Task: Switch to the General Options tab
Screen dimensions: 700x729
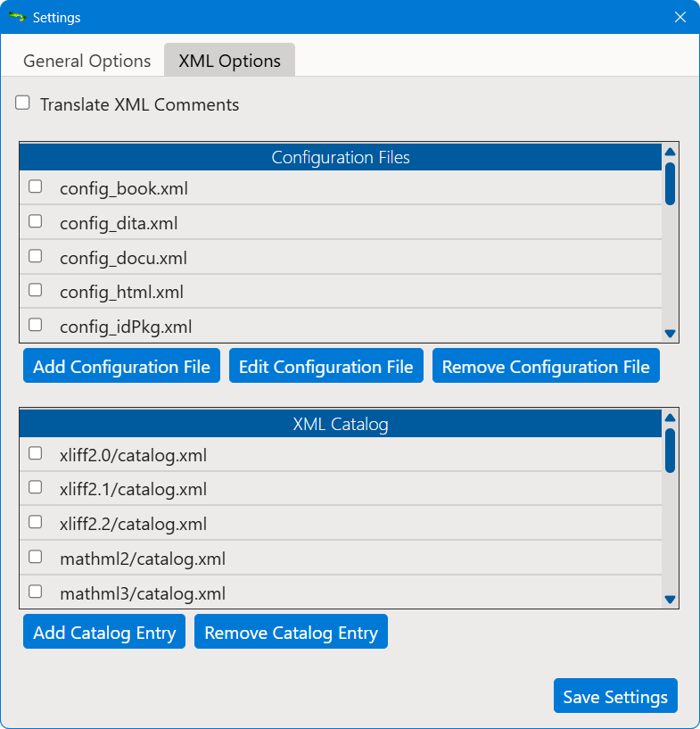Action: click(x=86, y=61)
